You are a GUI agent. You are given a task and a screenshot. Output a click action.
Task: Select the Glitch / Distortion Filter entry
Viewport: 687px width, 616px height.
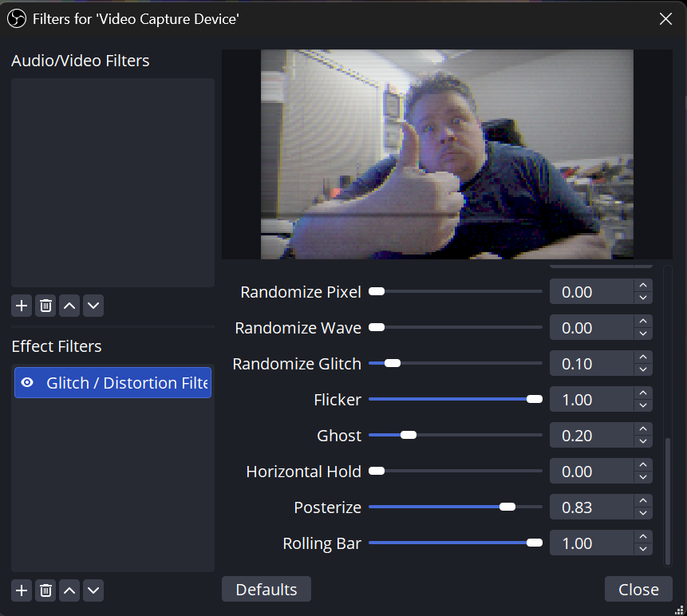[x=113, y=382]
